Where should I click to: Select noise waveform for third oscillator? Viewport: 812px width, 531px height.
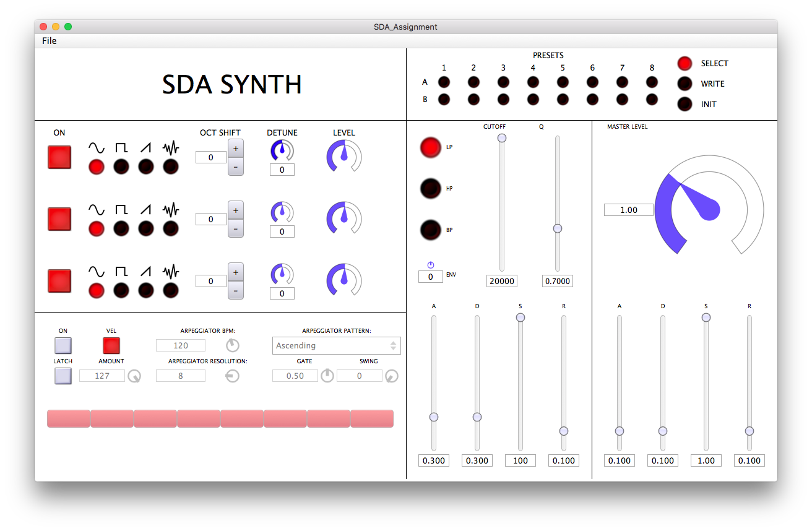171,290
